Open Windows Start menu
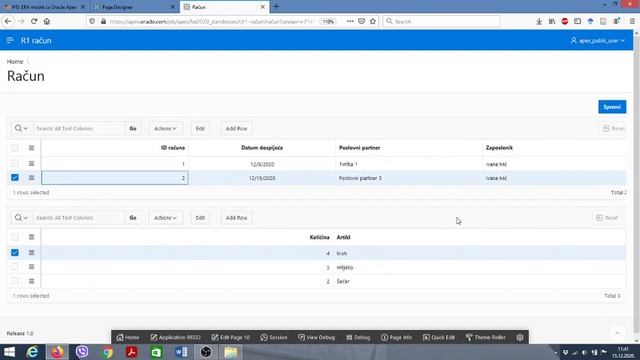The width and height of the screenshot is (640, 360). point(9,352)
